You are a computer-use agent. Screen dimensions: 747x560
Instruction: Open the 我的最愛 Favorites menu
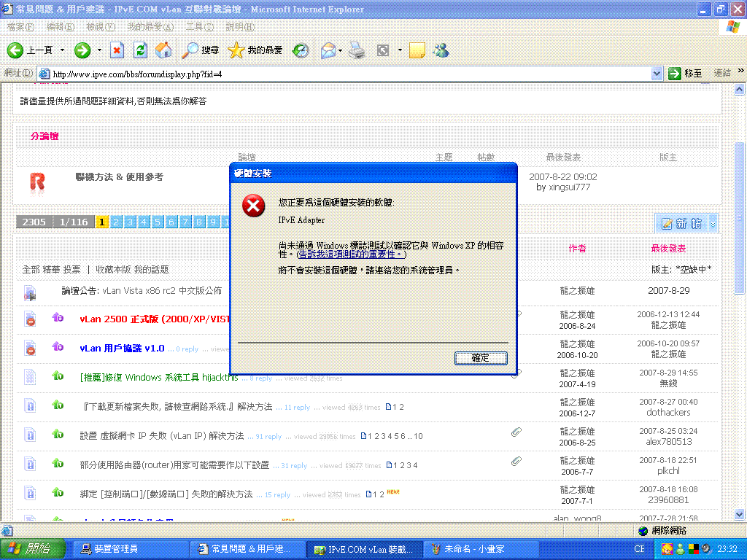coord(150,27)
